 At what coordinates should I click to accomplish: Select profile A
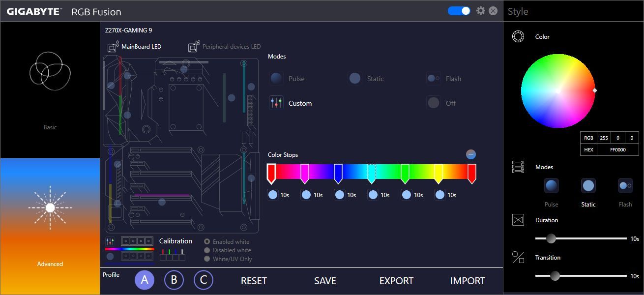[145, 280]
